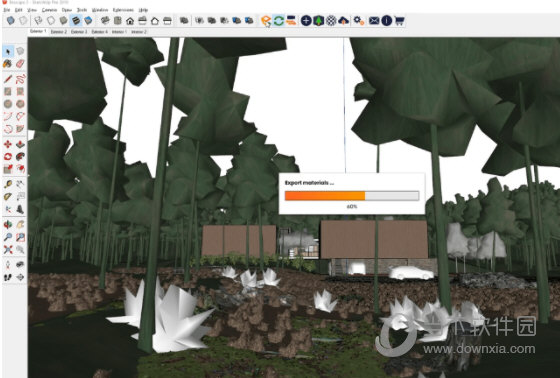Open the Enscape About info icon
Viewport: 560px width, 378px height.
[x=386, y=21]
